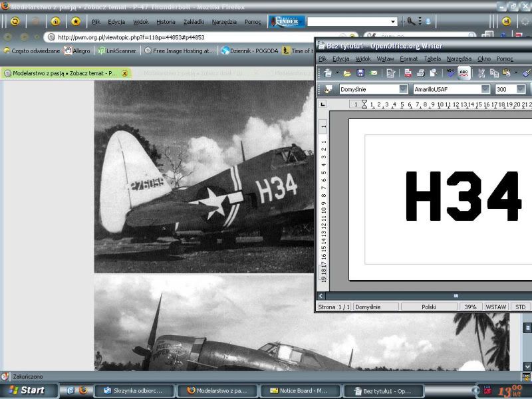Viewport: 532px width, 399px height.
Task: Click the Save icon in Writer toolbar
Action: [x=360, y=72]
